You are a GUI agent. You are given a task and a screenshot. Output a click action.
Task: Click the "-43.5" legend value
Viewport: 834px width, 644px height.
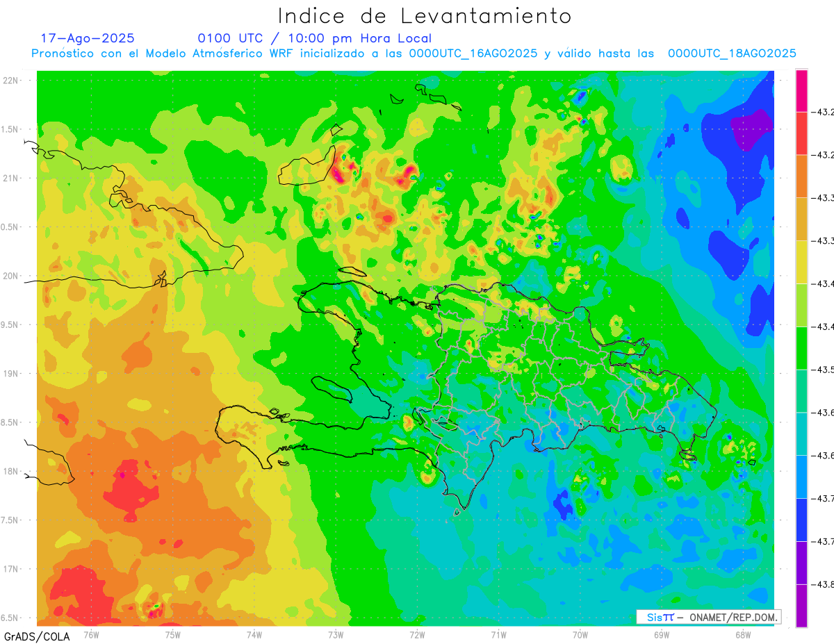click(824, 370)
